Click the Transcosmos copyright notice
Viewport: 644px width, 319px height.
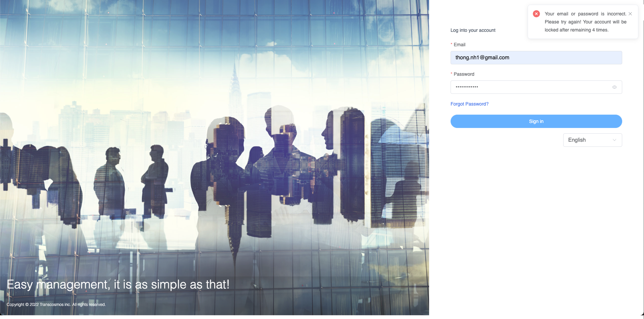tap(56, 305)
